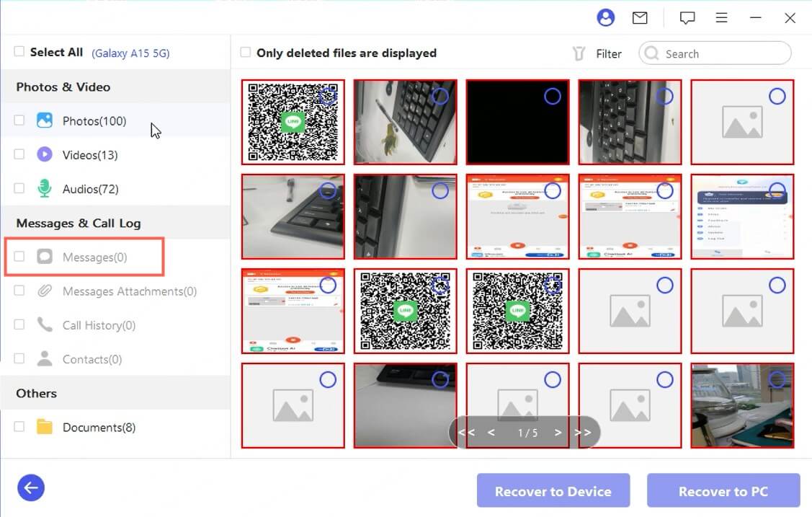
Task: Click the Audios microphone icon
Action: tap(45, 189)
